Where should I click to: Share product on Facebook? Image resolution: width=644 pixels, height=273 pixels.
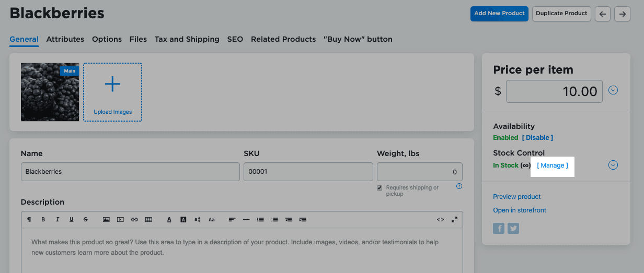pos(499,228)
